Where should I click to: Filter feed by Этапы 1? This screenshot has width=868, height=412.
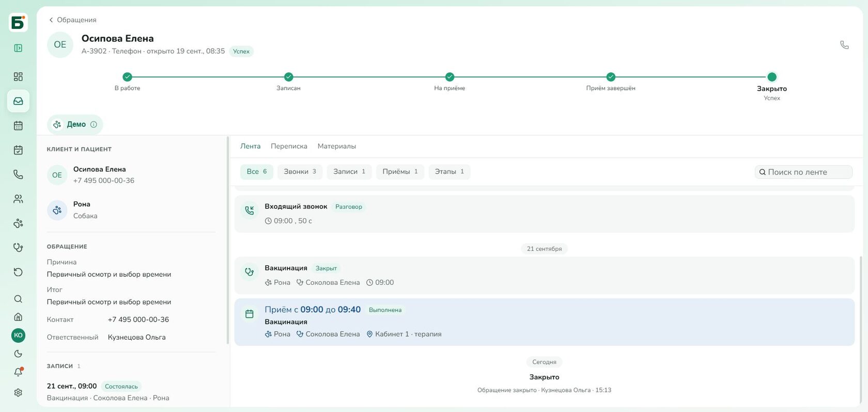(x=450, y=172)
